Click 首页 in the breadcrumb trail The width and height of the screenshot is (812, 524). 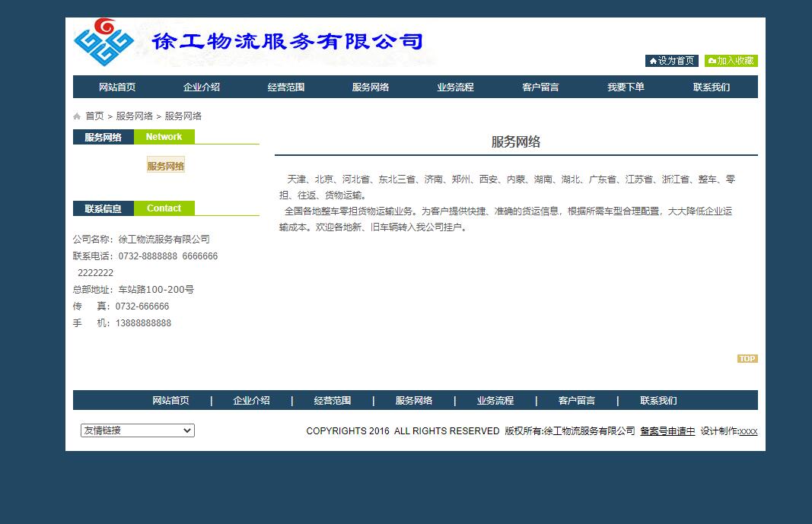[94, 115]
